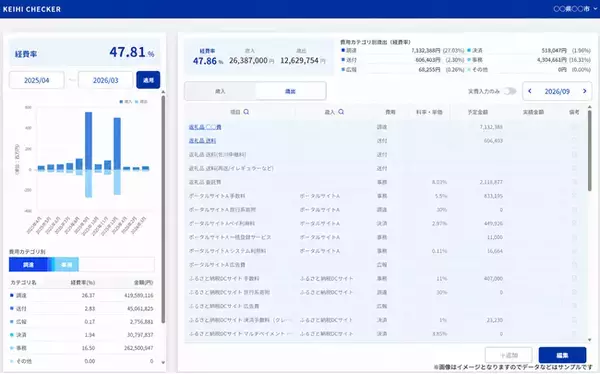Image resolution: width=600 pixels, height=374 pixels.
Task: Click planned amount 606,403 in table
Action: coord(493,141)
